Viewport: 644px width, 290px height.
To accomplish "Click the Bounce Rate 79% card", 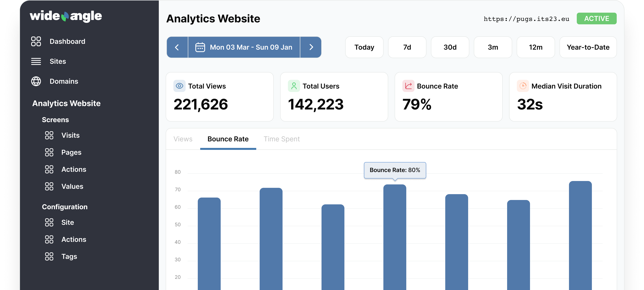I will pyautogui.click(x=449, y=97).
